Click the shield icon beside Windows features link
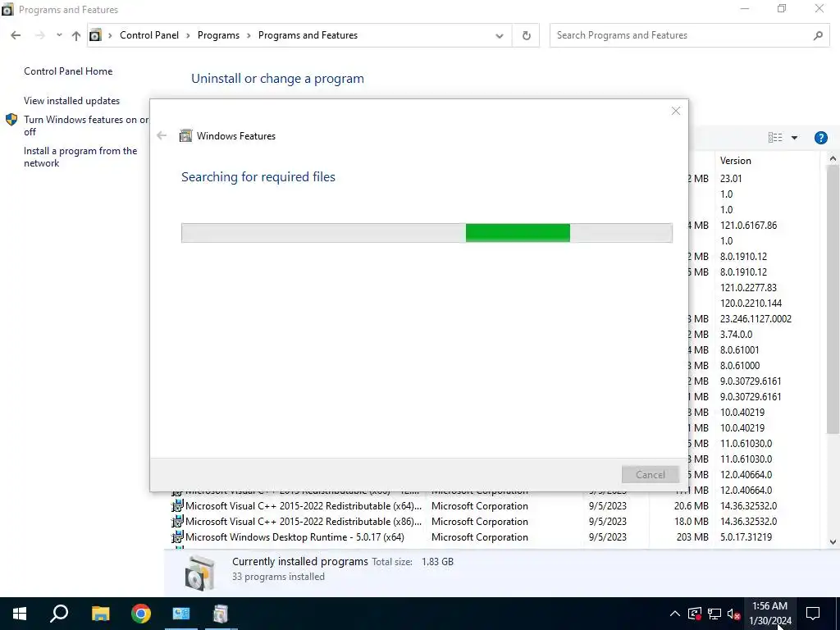Viewport: 840px width, 630px height. tap(11, 120)
